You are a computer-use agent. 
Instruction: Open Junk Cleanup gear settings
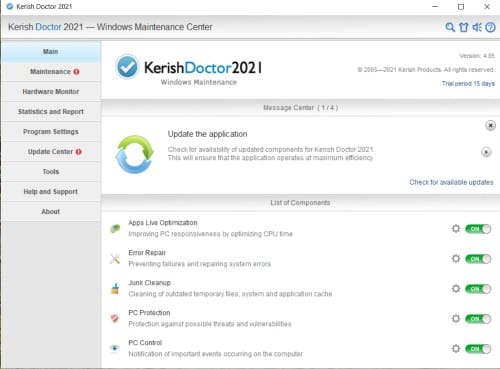(456, 289)
